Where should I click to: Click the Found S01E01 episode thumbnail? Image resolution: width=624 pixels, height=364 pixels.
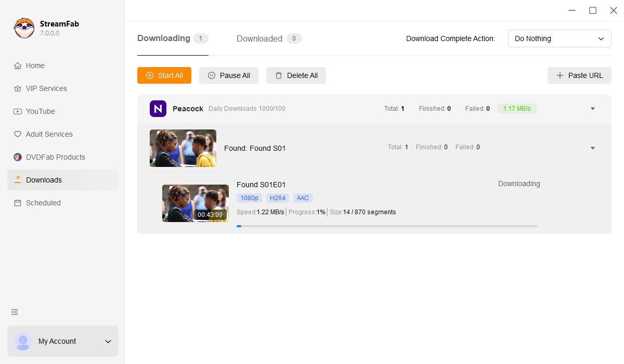195,203
